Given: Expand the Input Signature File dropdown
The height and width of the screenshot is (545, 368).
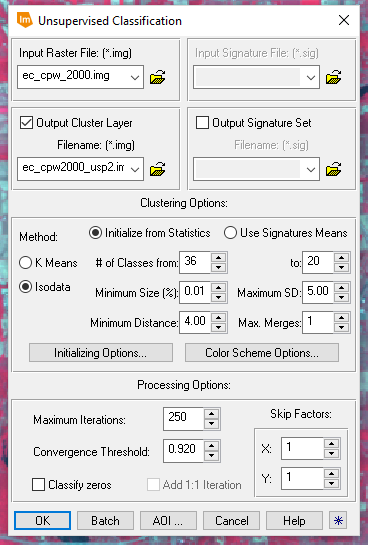Looking at the screenshot, I should click(x=311, y=77).
